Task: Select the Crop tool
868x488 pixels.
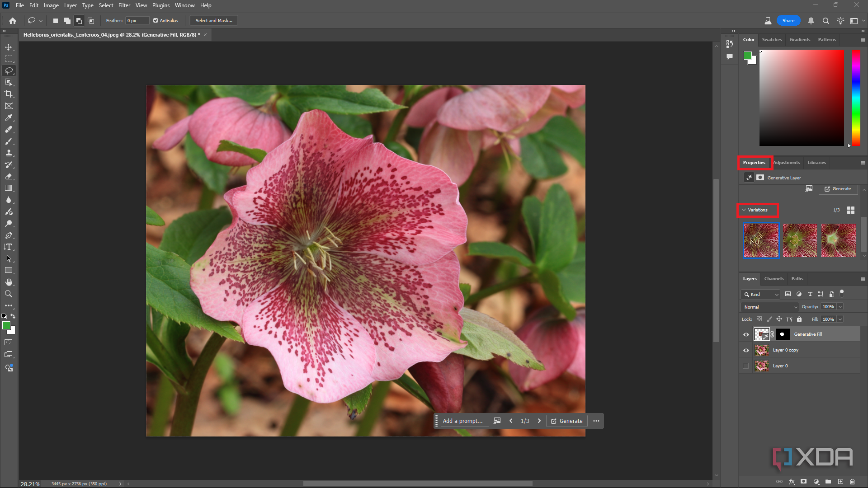Action: [9, 94]
